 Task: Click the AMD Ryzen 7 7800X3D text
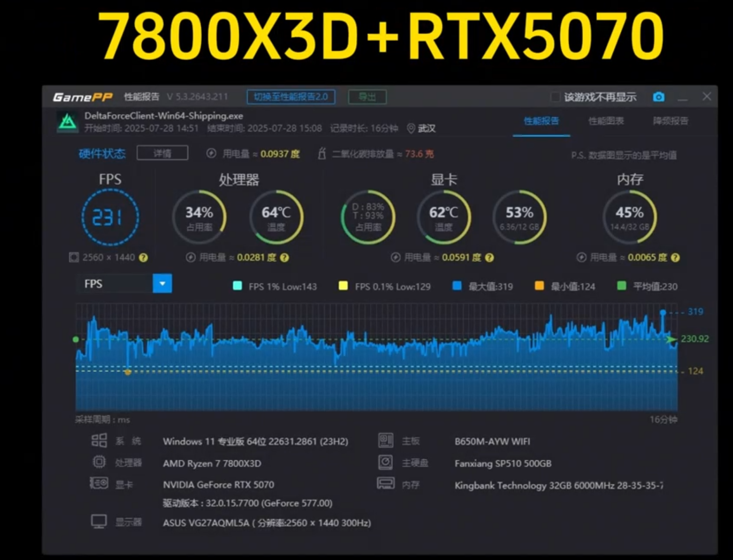click(x=212, y=463)
